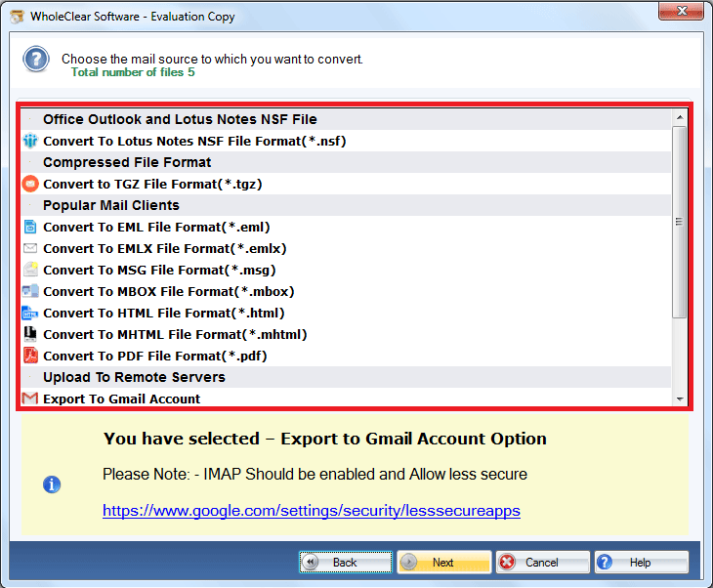Open Help
This screenshot has width=713, height=588.
(x=642, y=562)
